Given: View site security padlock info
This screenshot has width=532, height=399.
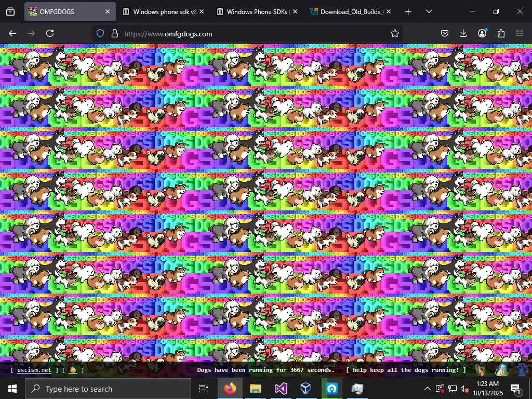Looking at the screenshot, I should pyautogui.click(x=115, y=33).
